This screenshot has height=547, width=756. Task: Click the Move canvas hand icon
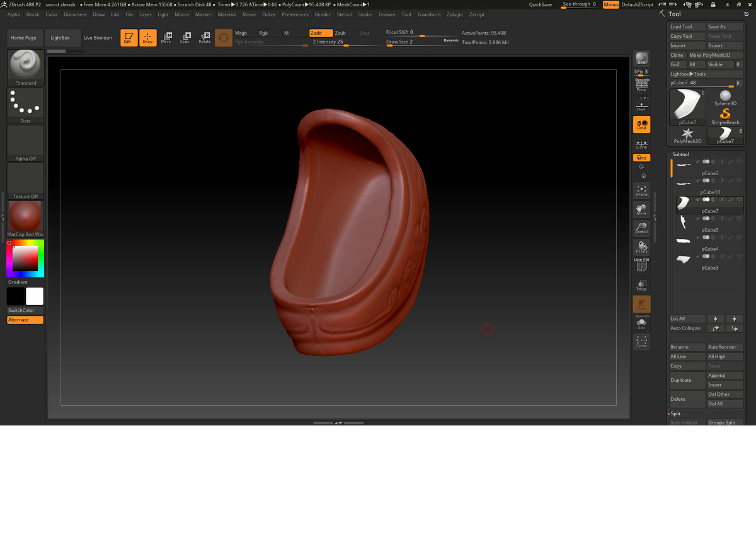[x=641, y=209]
